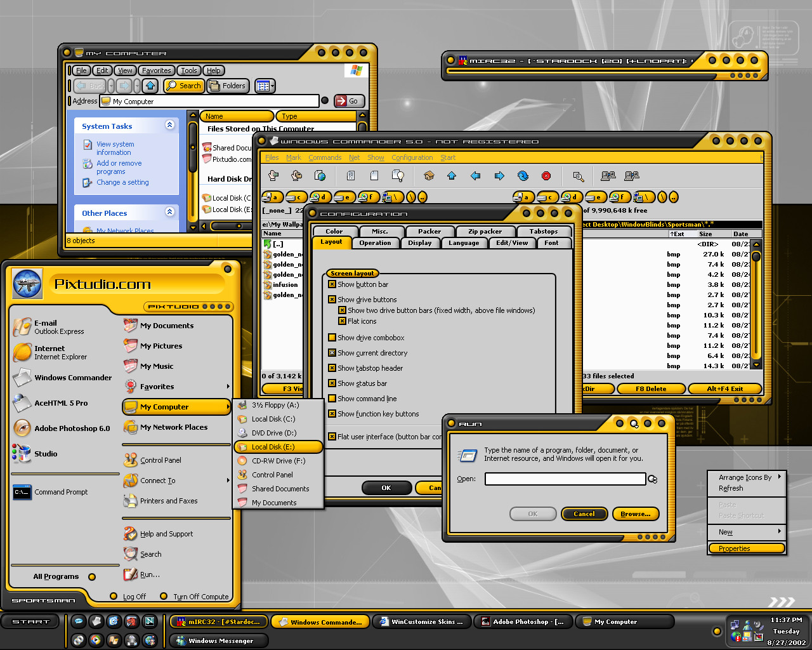This screenshot has width=812, height=650.
Task: Select drive a button in right Commander panel
Action: click(x=523, y=197)
